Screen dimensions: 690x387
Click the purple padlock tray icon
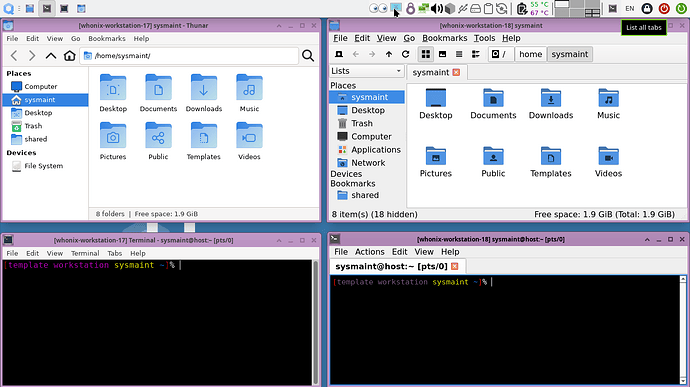click(x=410, y=8)
